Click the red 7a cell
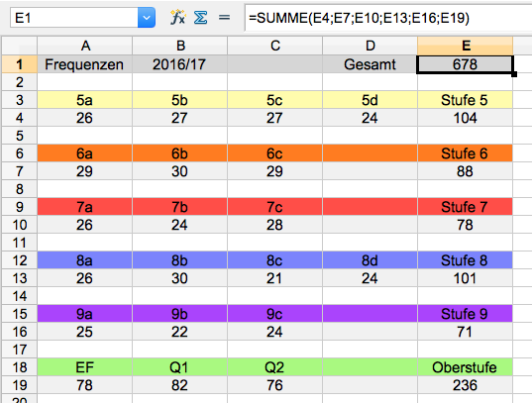 [85, 207]
